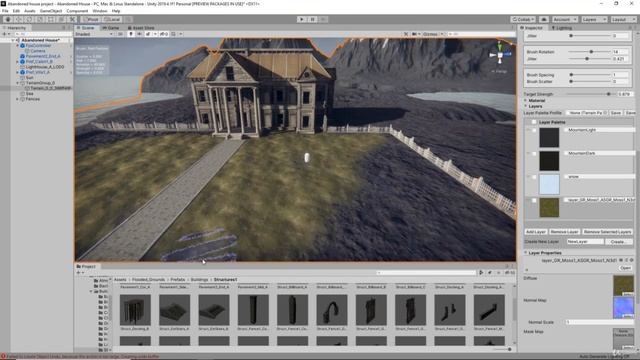Click the NewLayer name input field
Viewport: 640px width, 360px height.
click(585, 242)
